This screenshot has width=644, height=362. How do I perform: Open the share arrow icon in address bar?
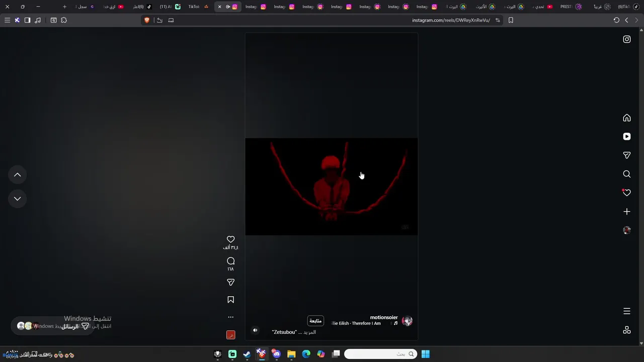point(159,20)
